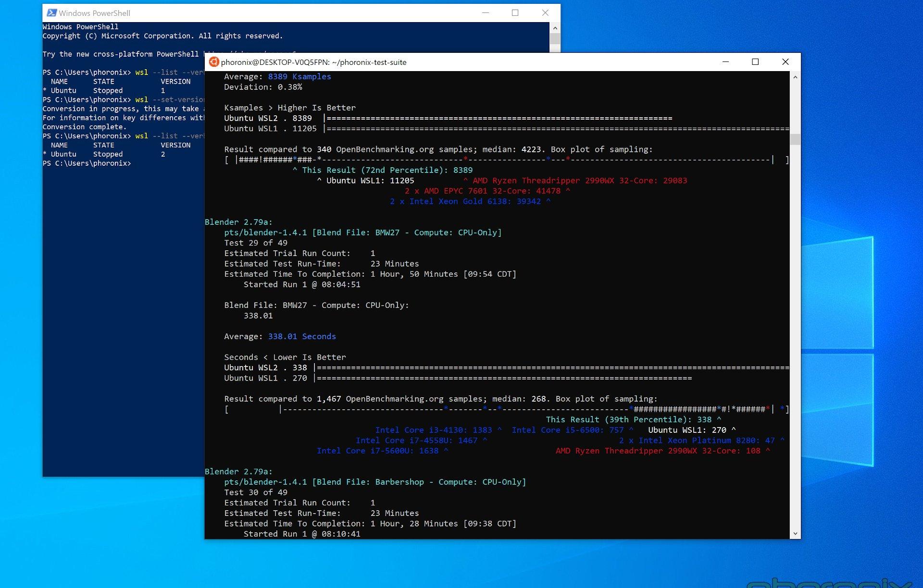Click '2 x AMD EPYC 7601 32-Core: 41478'
This screenshot has width=923, height=588.
click(483, 191)
